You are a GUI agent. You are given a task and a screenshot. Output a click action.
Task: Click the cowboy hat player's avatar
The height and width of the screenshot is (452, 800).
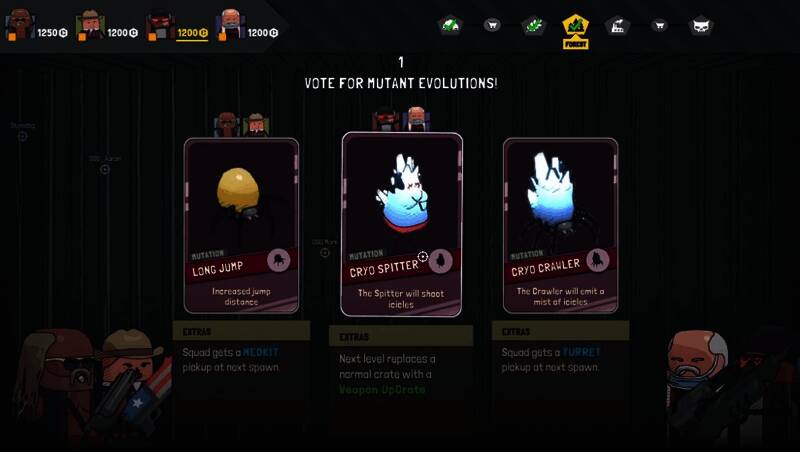[90, 24]
